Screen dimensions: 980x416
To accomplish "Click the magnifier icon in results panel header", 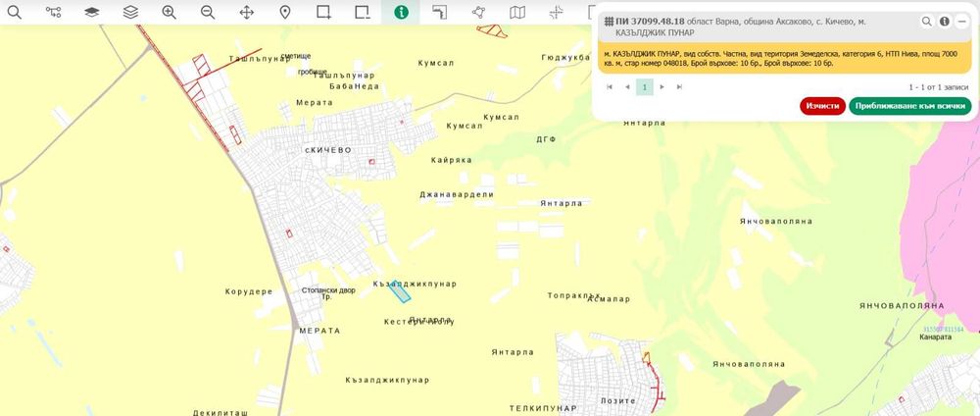I will tap(927, 22).
